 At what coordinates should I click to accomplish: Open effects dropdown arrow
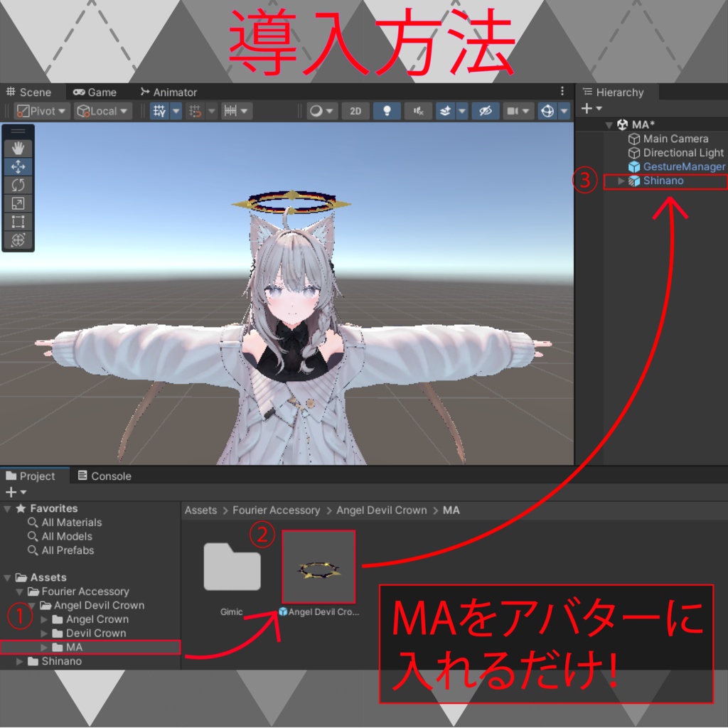coord(462,111)
